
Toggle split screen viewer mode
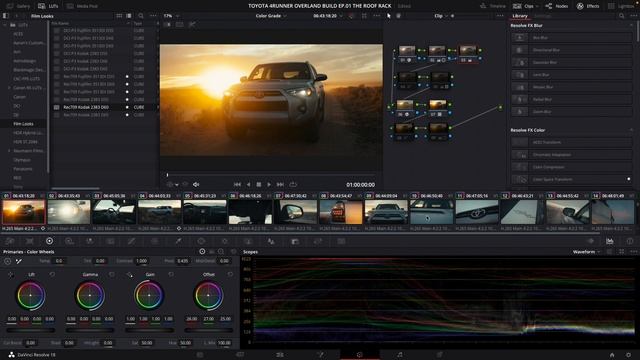coord(180,25)
